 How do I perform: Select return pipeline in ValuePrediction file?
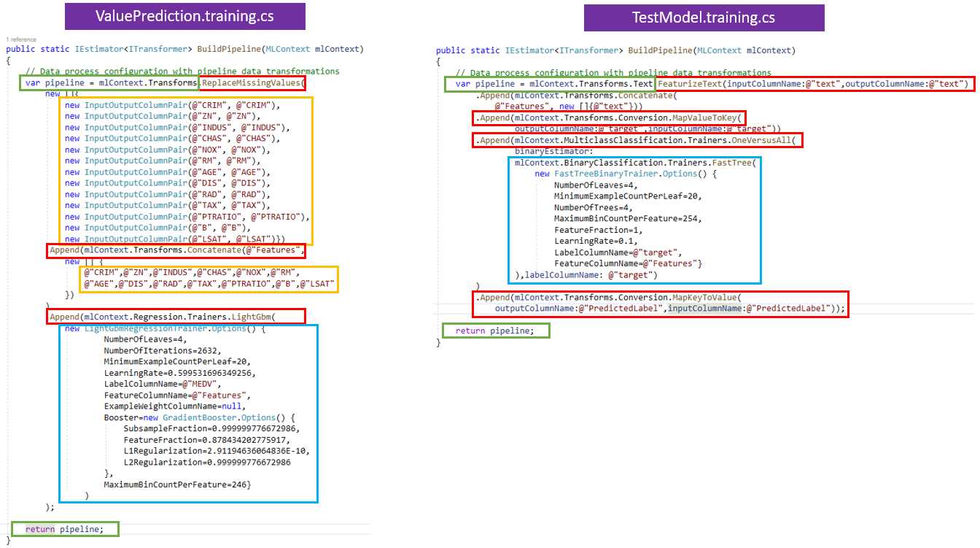coord(64,528)
